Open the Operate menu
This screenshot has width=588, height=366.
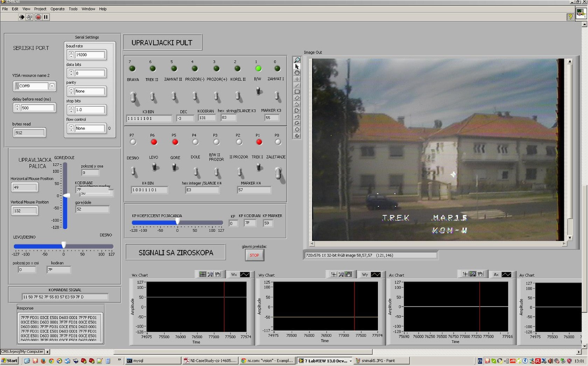pyautogui.click(x=58, y=9)
